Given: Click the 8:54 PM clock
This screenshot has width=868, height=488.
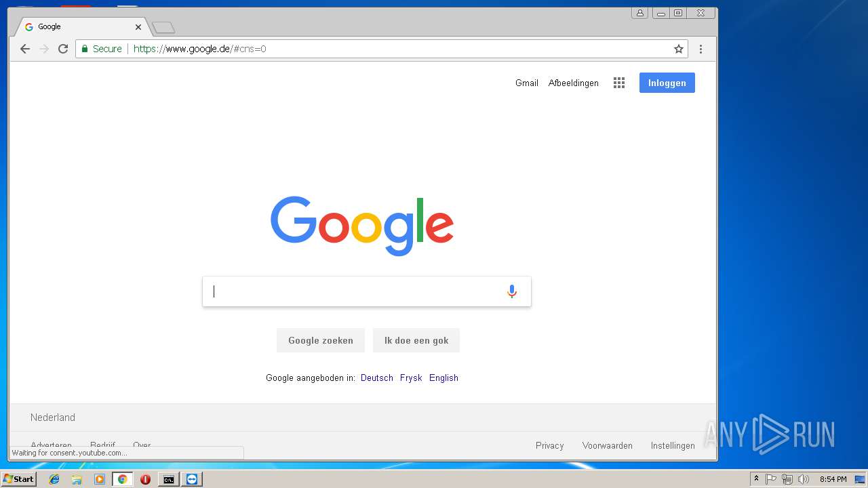Looking at the screenshot, I should point(833,479).
